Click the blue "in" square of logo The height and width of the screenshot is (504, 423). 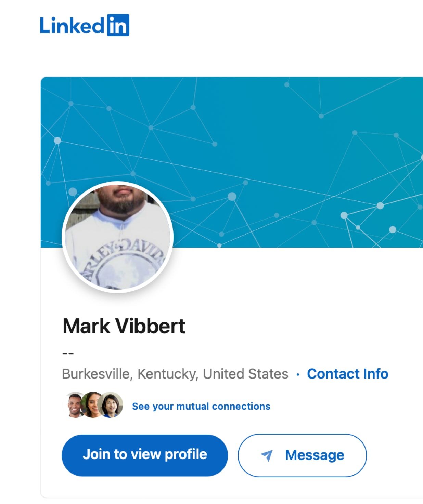118,25
